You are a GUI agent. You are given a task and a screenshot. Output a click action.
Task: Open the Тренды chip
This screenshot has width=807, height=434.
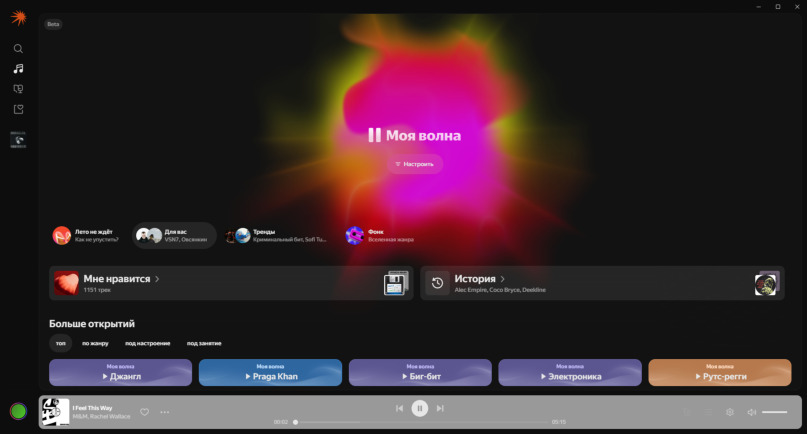coord(276,235)
